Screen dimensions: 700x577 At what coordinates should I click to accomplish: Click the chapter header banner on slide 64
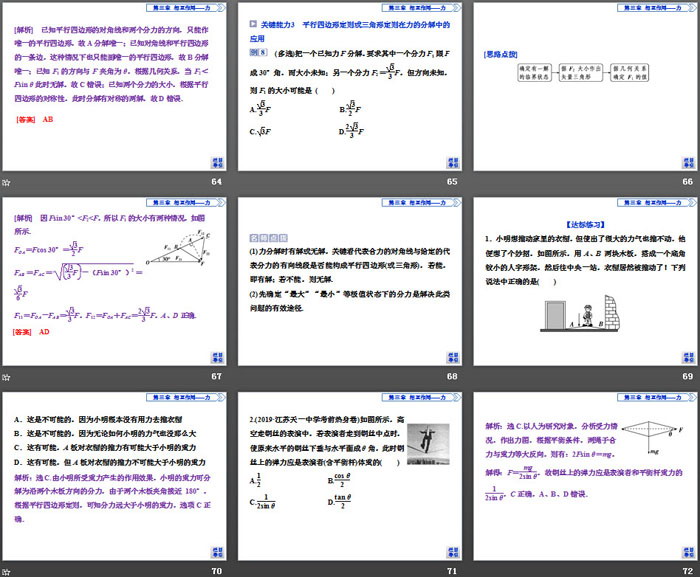[x=186, y=8]
